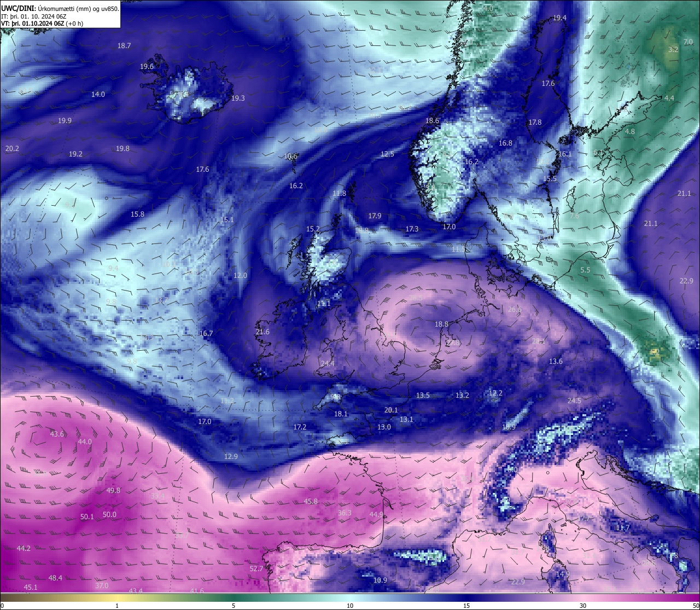
Task: Click the "4.8" value label
Action: (630, 132)
